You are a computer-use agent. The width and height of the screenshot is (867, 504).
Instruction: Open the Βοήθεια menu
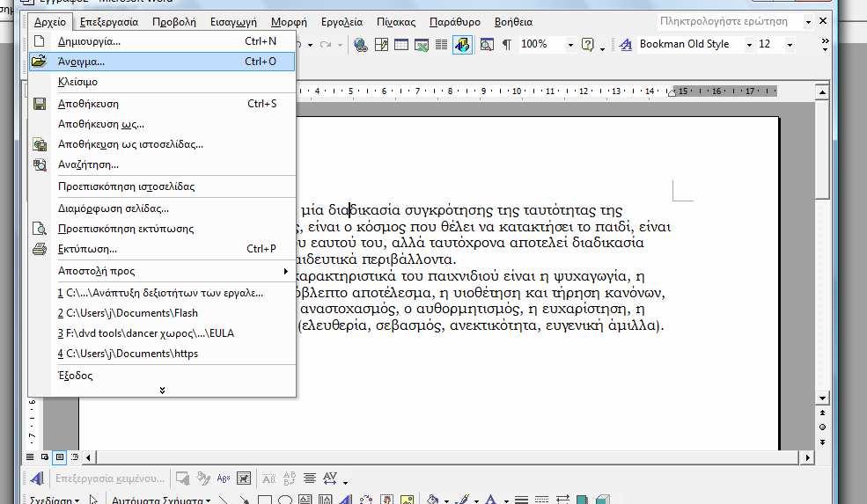[x=513, y=22]
